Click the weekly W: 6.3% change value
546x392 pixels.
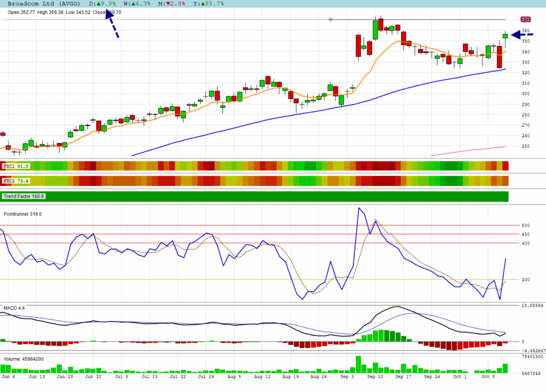point(137,4)
